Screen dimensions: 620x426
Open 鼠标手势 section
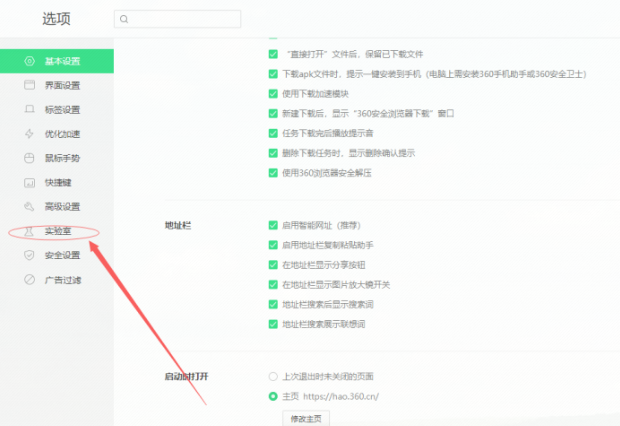pos(57,158)
